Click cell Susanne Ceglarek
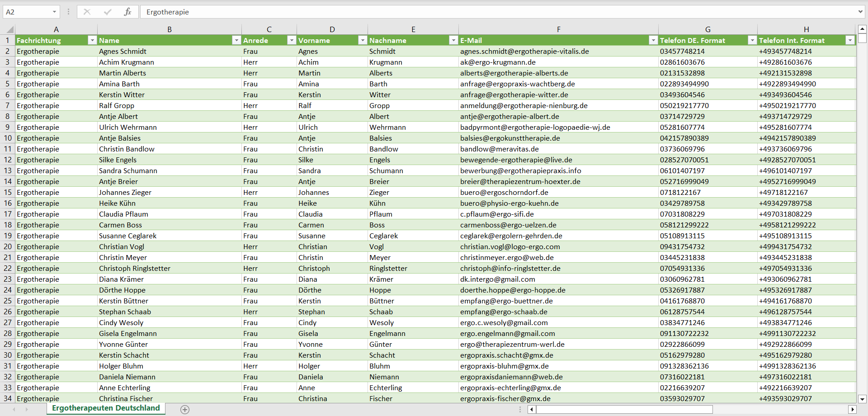This screenshot has width=868, height=416. (170, 236)
